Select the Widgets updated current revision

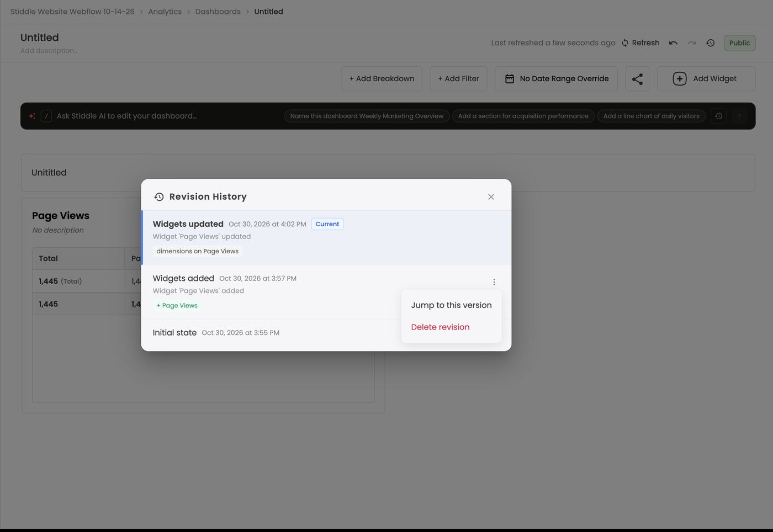pos(326,237)
